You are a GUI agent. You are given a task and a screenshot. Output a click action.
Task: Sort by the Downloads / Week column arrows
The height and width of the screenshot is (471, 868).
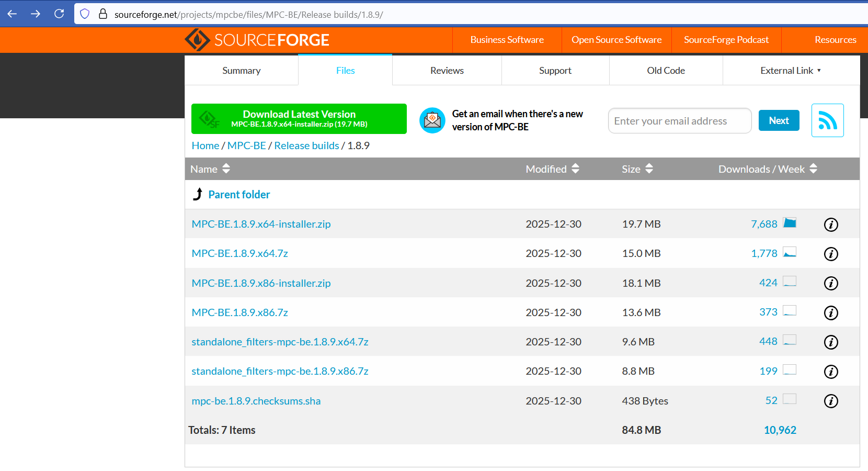pyautogui.click(x=813, y=169)
